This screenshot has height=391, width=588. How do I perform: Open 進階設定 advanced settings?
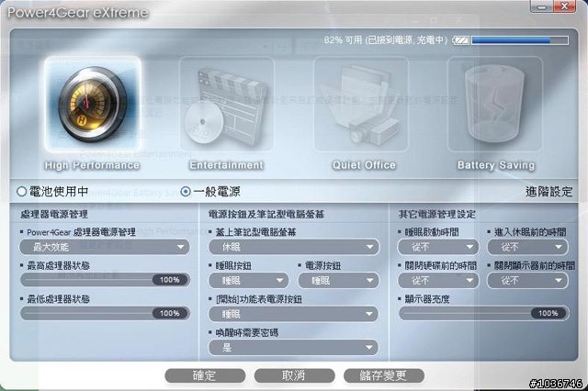pos(549,192)
